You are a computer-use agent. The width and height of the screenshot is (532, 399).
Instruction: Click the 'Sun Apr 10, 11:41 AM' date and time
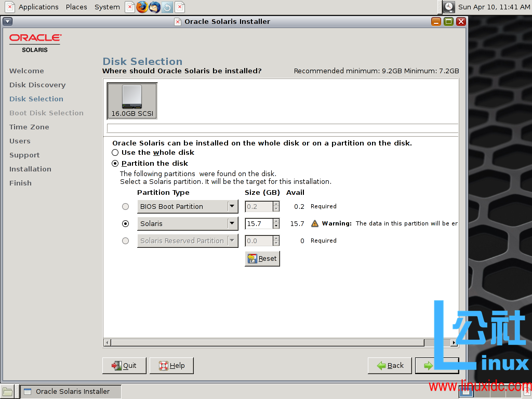click(494, 7)
